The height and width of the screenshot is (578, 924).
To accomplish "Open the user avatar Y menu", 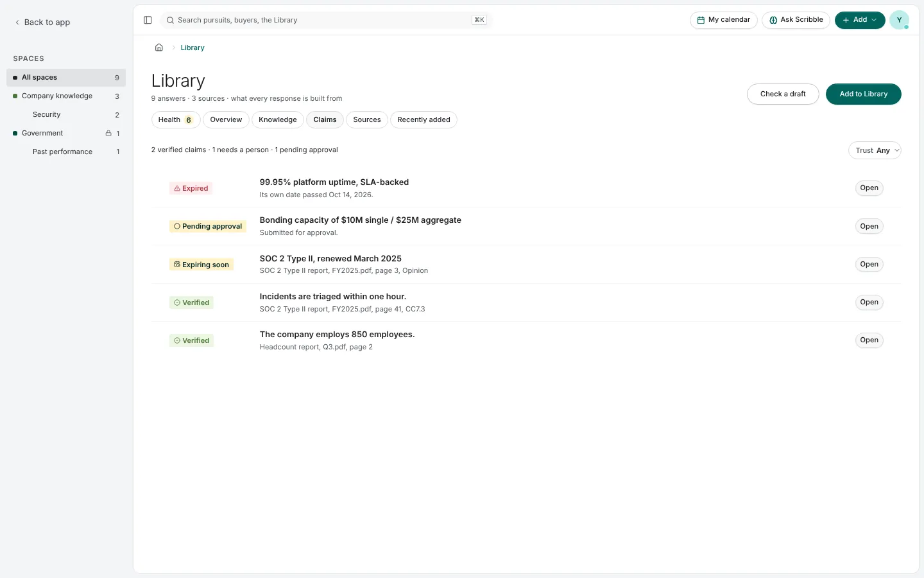I will coord(899,20).
